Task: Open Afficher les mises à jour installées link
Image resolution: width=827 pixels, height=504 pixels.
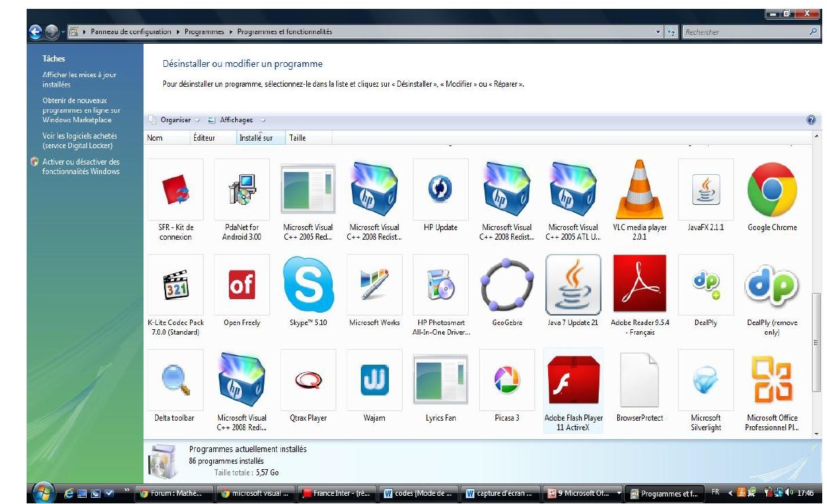Action: pos(79,80)
